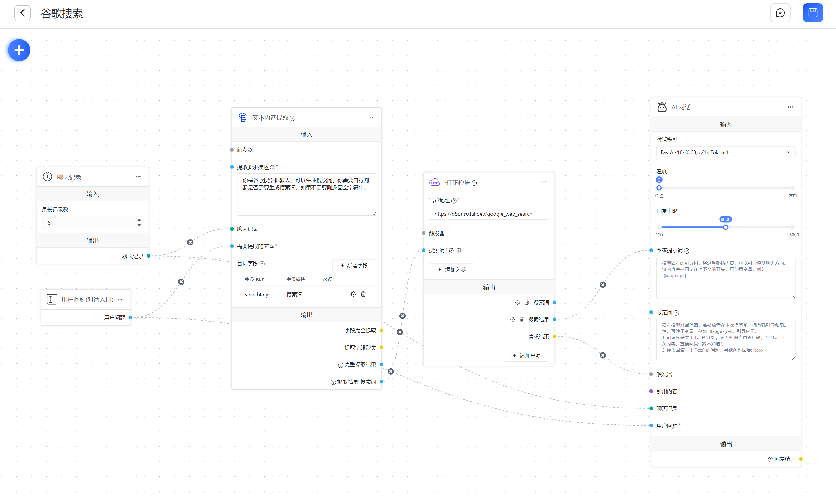Click 回复结束 output connector
The image size is (836, 504).
[801, 459]
